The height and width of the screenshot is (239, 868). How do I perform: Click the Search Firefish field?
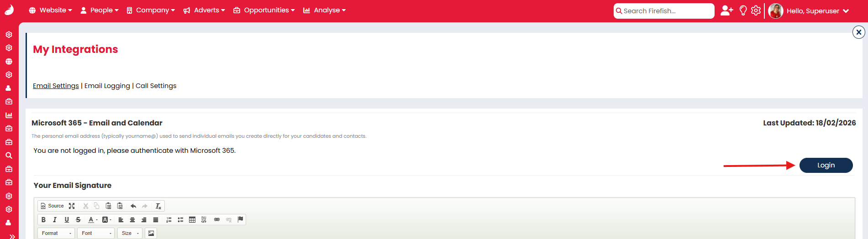[x=664, y=11]
